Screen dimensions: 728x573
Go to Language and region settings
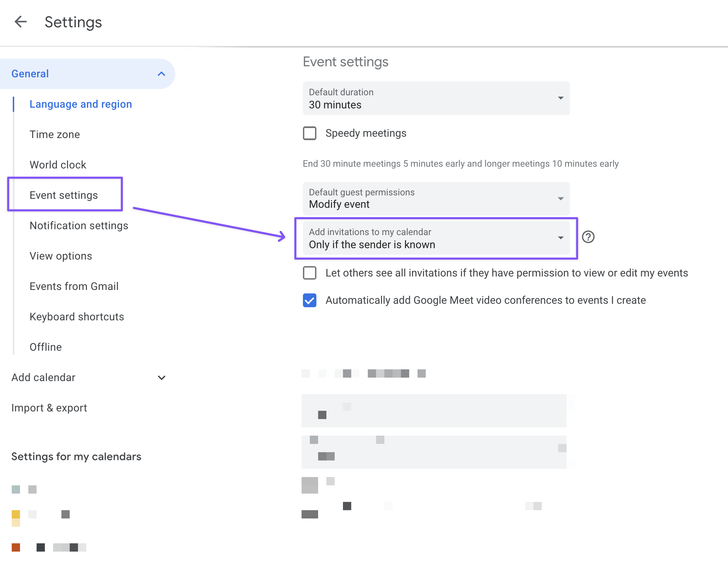[81, 104]
